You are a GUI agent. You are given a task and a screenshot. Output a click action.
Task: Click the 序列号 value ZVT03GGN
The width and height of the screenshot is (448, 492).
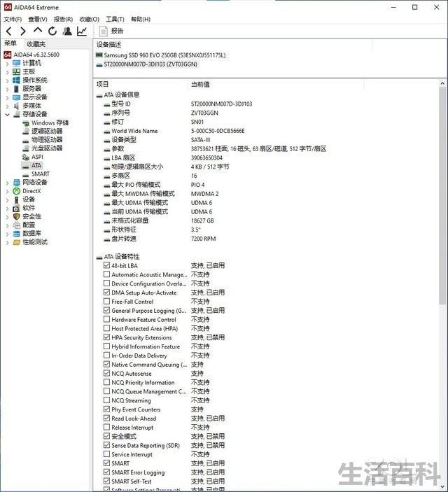pyautogui.click(x=204, y=113)
